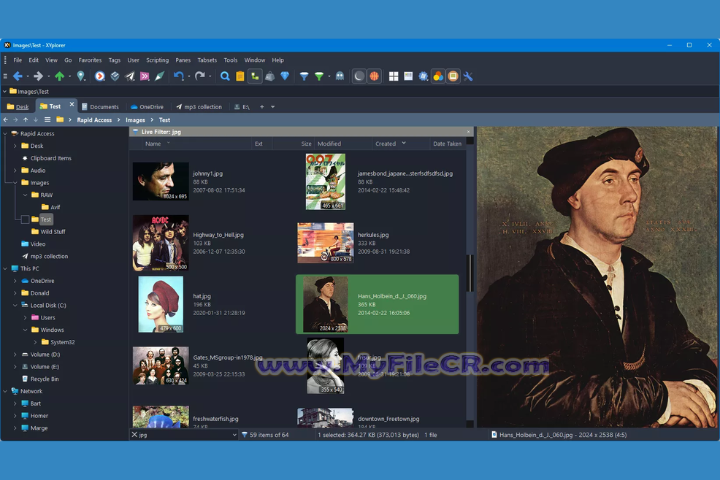720x480 pixels.
Task: Clear the jpg filter using the X toggle
Action: point(135,435)
